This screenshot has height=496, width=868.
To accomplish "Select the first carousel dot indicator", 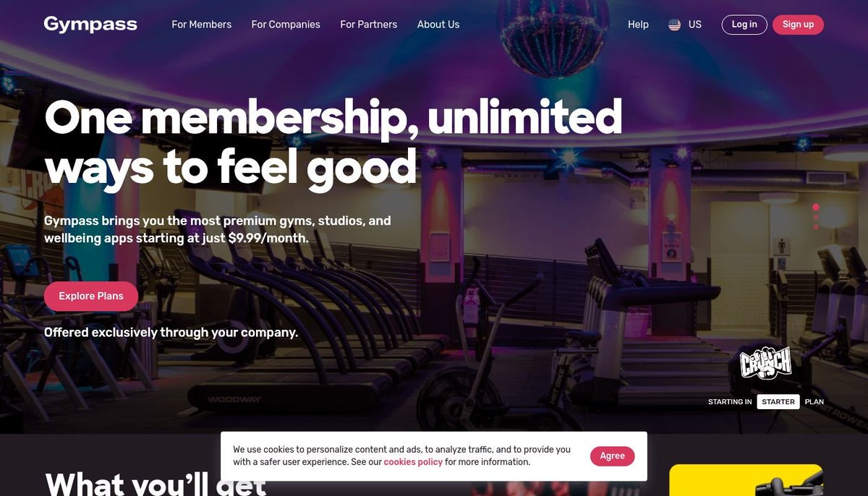I will pos(816,207).
